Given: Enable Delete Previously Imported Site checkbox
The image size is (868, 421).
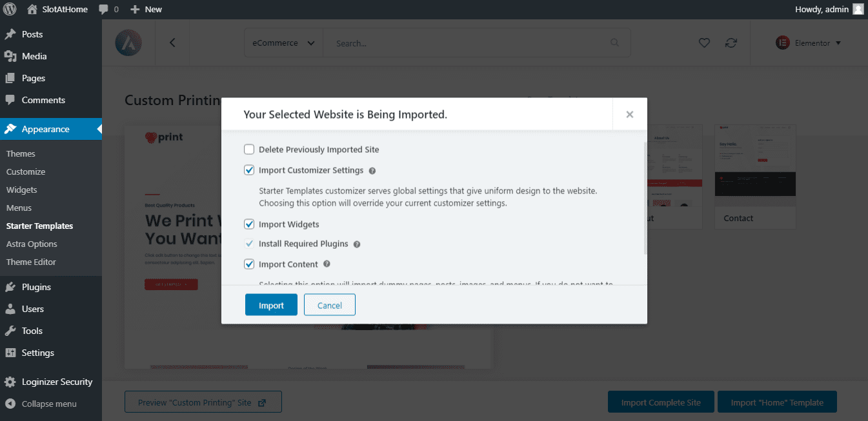Looking at the screenshot, I should (x=249, y=150).
